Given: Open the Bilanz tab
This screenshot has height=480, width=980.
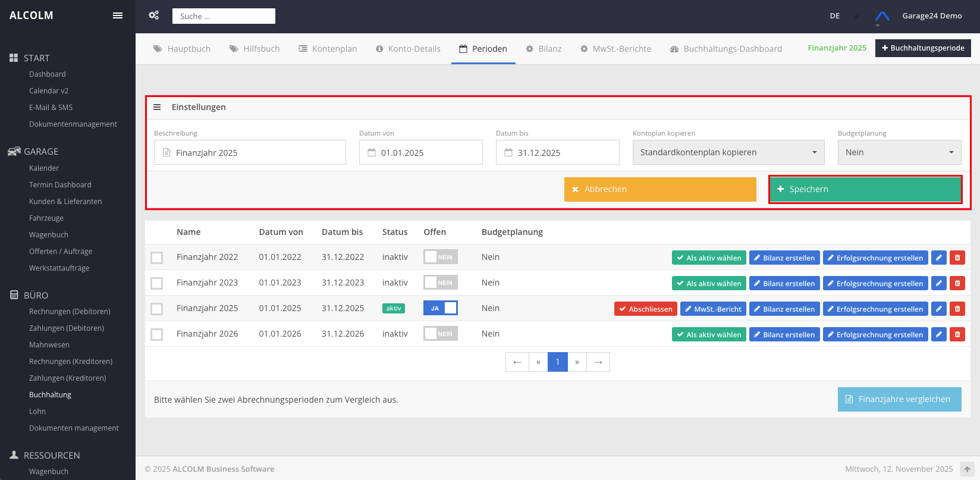Looking at the screenshot, I should pyautogui.click(x=544, y=49).
